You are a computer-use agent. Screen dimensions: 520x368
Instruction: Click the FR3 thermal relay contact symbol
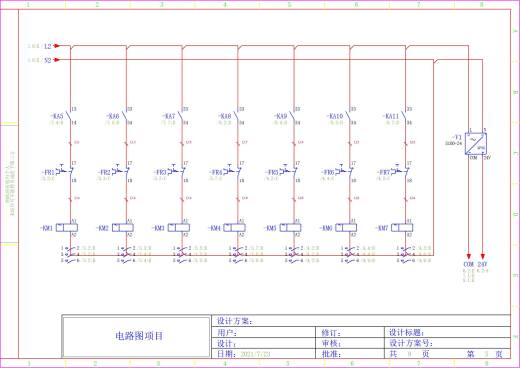177,171
